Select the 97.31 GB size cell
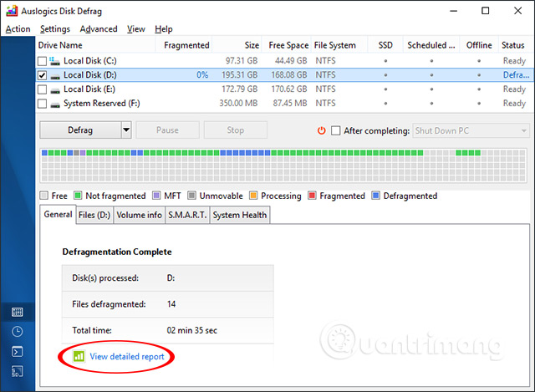 click(x=242, y=61)
